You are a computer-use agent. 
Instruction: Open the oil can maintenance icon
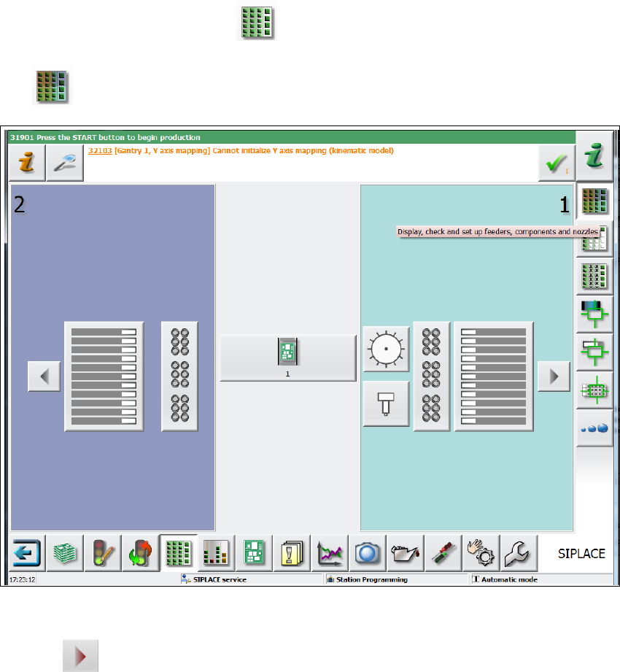406,553
